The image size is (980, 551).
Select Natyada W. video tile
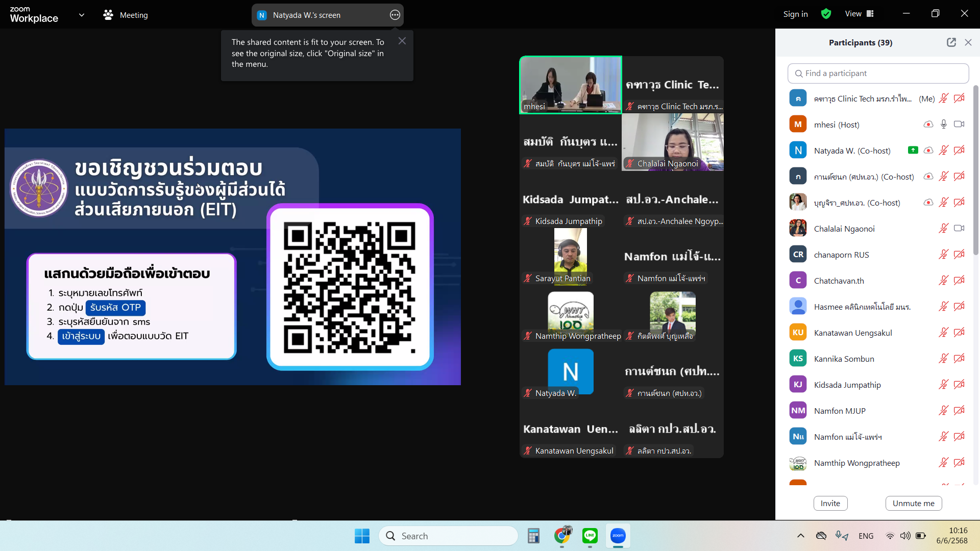tap(570, 371)
